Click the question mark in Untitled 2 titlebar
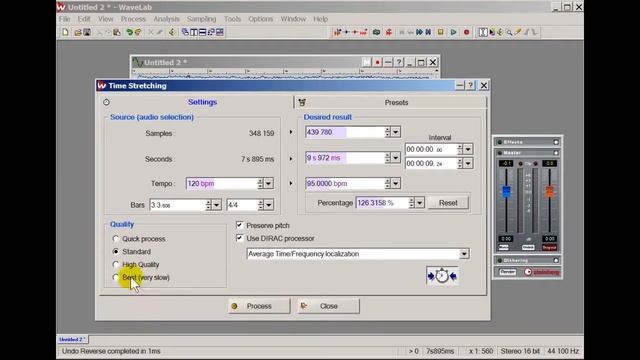Screen dimensions: 640x360 point(399,62)
